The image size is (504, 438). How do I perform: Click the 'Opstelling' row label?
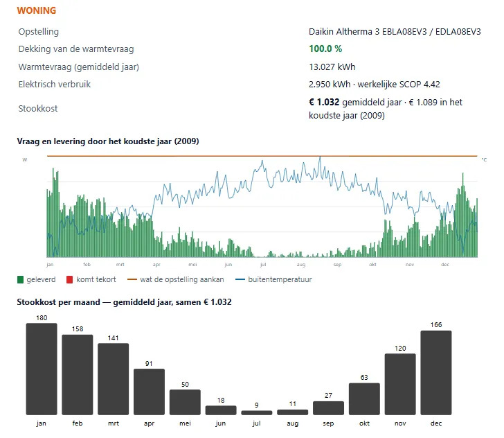click(x=39, y=32)
